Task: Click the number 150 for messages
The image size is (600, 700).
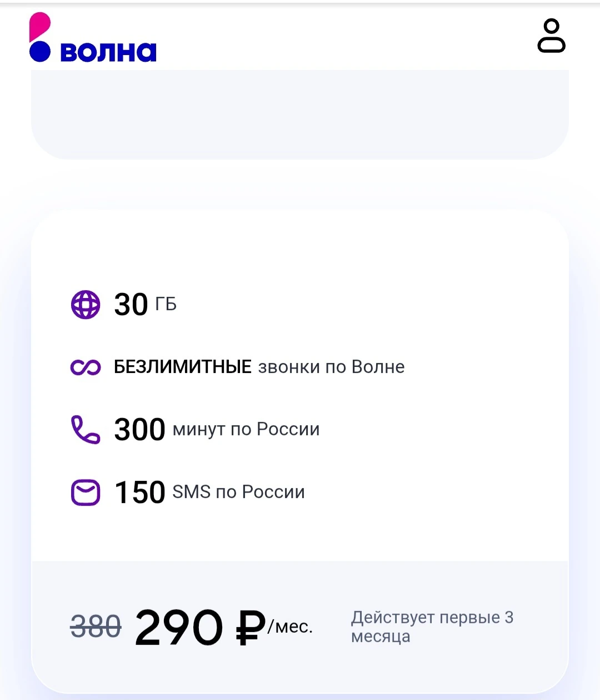Action: coord(139,493)
